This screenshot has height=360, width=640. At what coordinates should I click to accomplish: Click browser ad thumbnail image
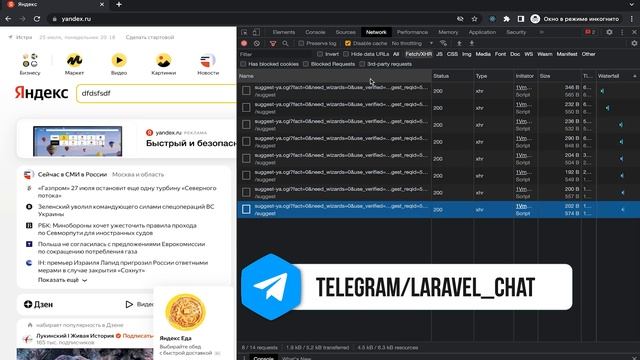pyautogui.click(x=78, y=141)
